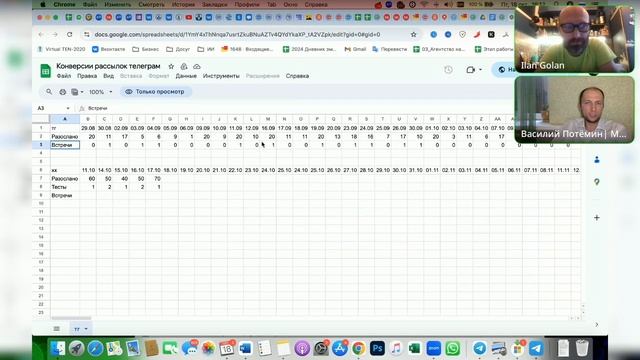This screenshot has height=360, width=640.
Task: Open the Бизнес bookmarks folder
Action: tap(146, 49)
